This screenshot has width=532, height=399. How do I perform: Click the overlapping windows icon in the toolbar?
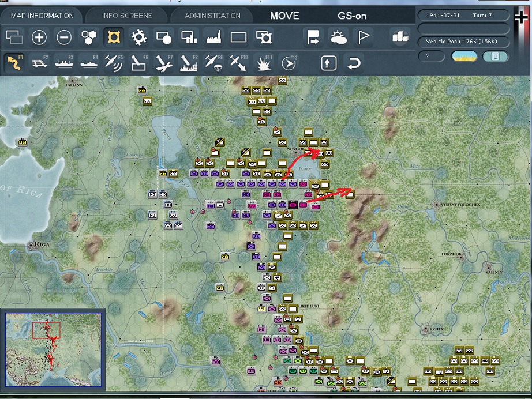pos(14,37)
